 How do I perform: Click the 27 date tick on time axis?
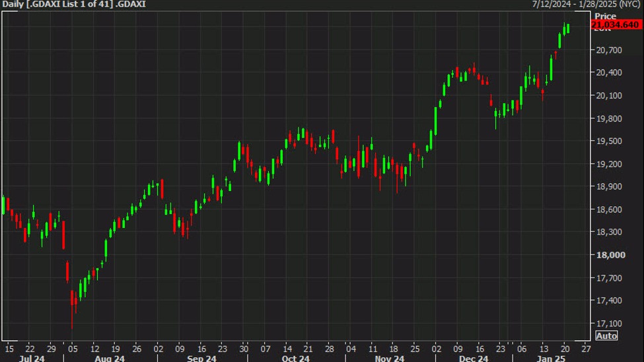585,347
